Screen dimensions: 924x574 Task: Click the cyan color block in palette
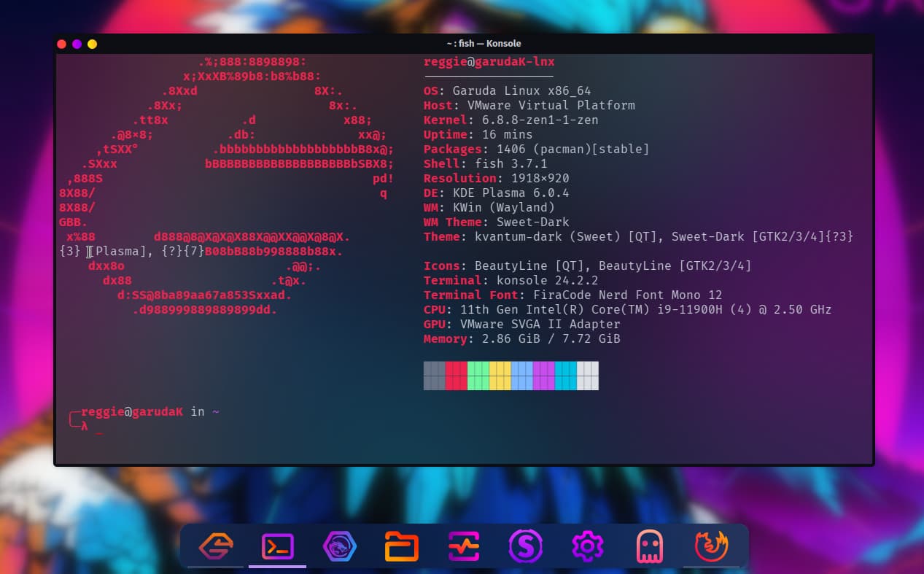[x=566, y=376]
